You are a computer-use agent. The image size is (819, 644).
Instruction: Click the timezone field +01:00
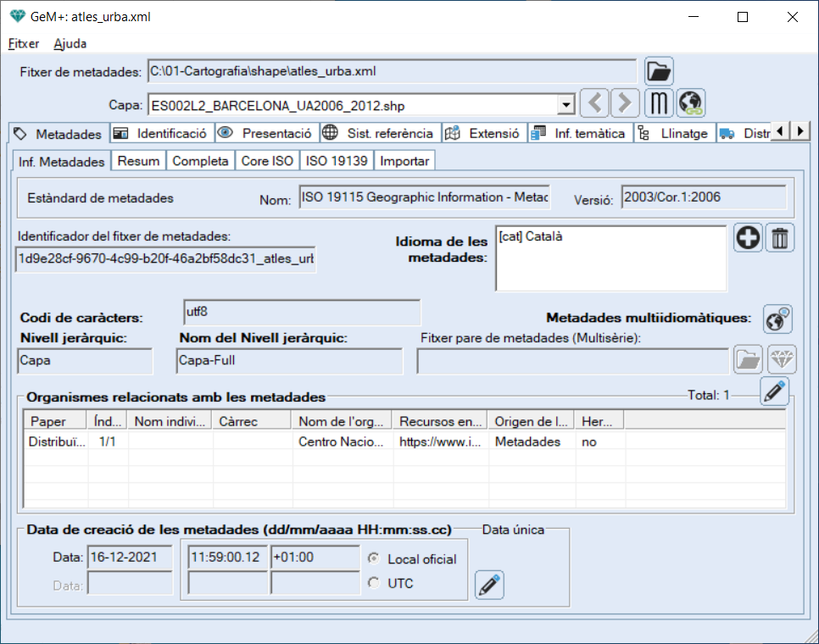315,558
